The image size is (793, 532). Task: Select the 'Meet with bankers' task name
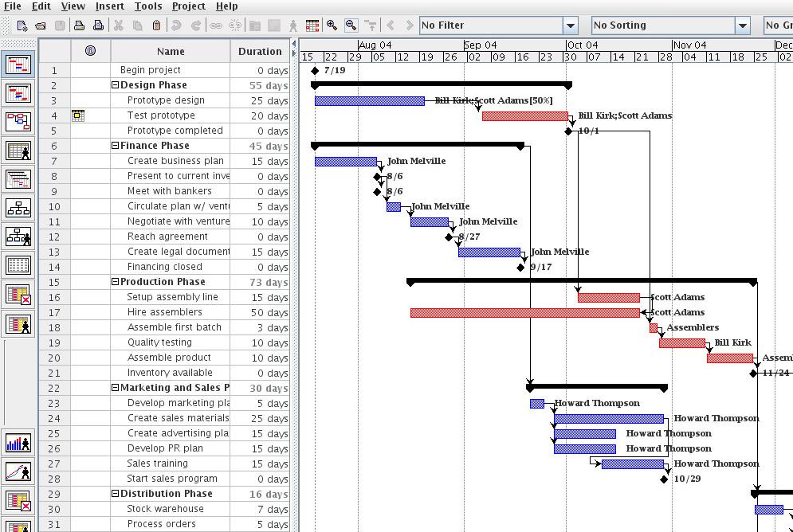[x=170, y=191]
